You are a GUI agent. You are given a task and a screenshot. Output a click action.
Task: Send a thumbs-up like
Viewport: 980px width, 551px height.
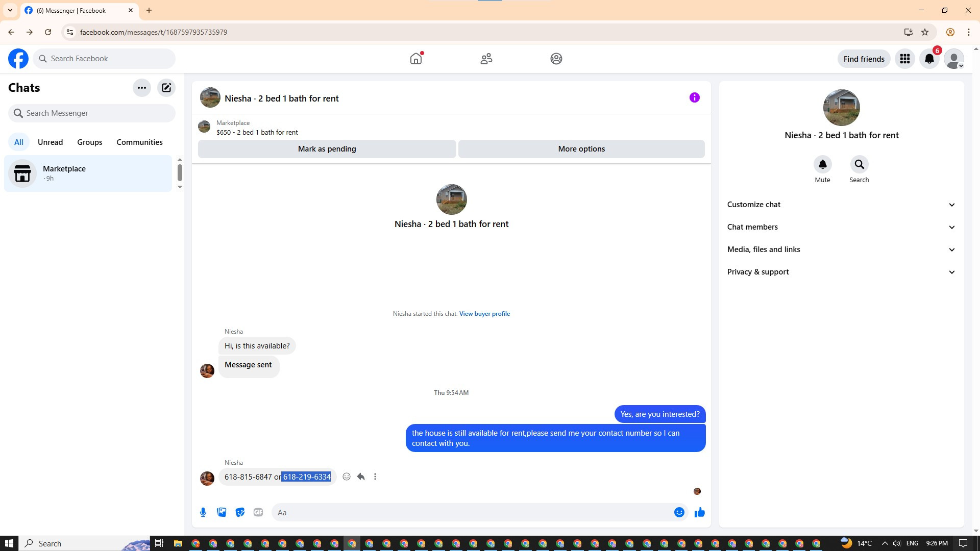(x=699, y=512)
